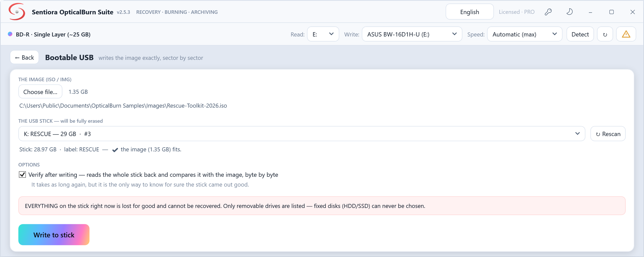644x257 pixels.
Task: Go Back to previous screen
Action: [24, 57]
